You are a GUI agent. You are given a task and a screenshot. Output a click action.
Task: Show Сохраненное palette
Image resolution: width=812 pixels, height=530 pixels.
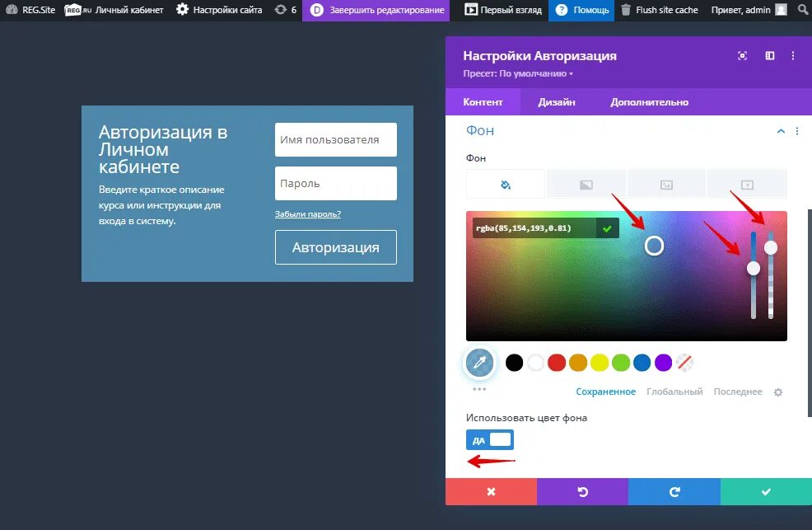pos(605,392)
